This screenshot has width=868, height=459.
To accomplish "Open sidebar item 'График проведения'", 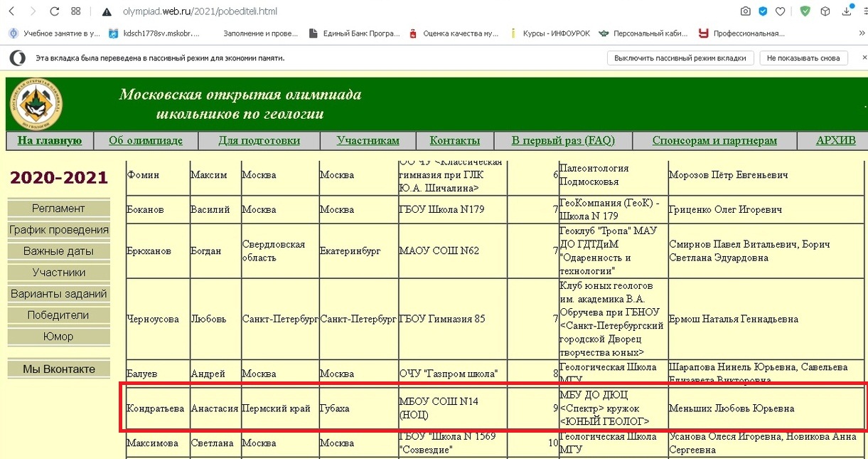I will click(x=58, y=230).
